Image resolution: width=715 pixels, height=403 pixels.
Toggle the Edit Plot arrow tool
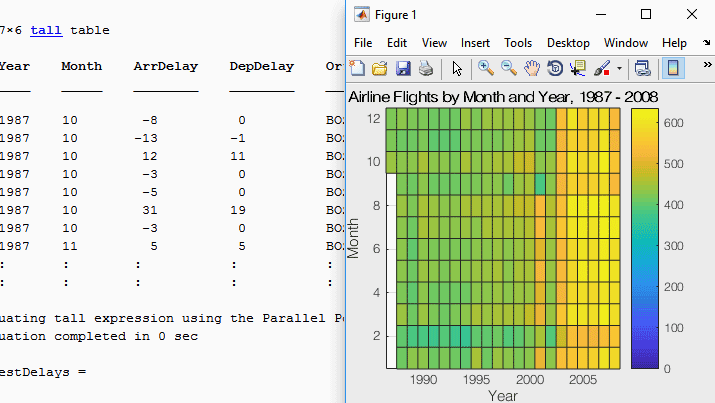(x=457, y=69)
